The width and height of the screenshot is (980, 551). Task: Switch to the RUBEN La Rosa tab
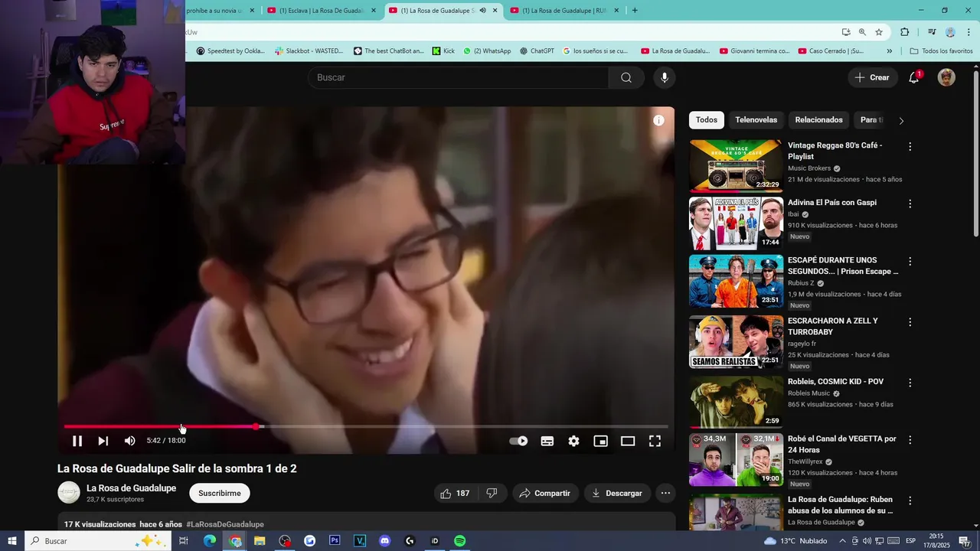point(563,11)
